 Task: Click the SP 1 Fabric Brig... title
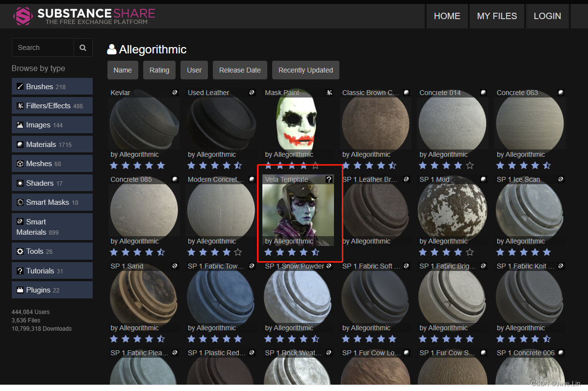tap(448, 266)
